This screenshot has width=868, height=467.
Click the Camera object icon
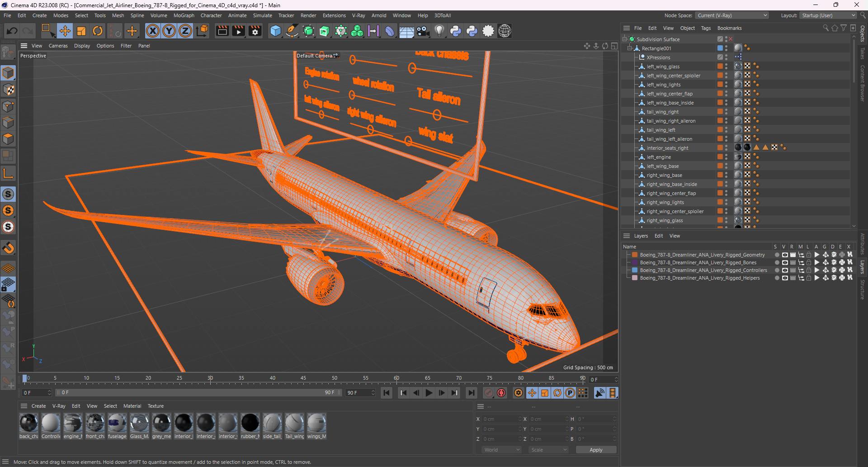(423, 31)
